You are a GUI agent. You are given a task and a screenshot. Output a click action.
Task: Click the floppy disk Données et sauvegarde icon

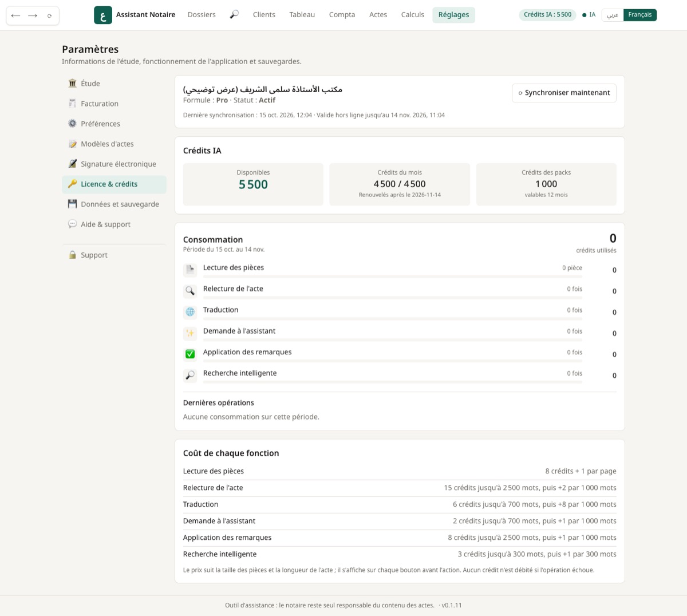[x=72, y=204]
